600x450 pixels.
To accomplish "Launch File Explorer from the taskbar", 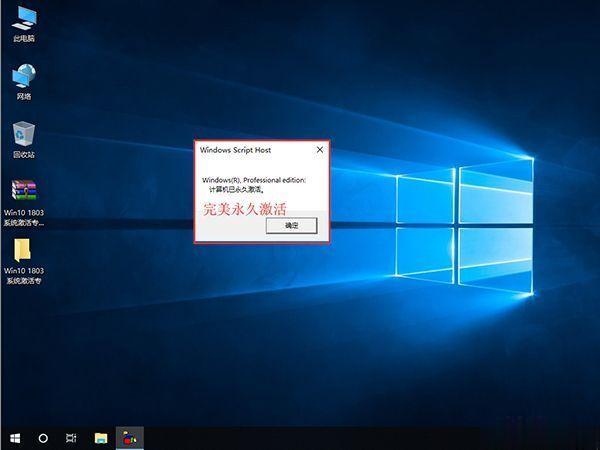I will (x=100, y=438).
